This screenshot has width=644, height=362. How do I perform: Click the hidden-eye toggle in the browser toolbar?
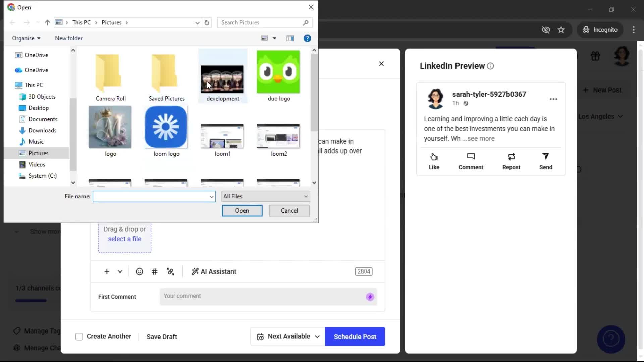coord(546,29)
